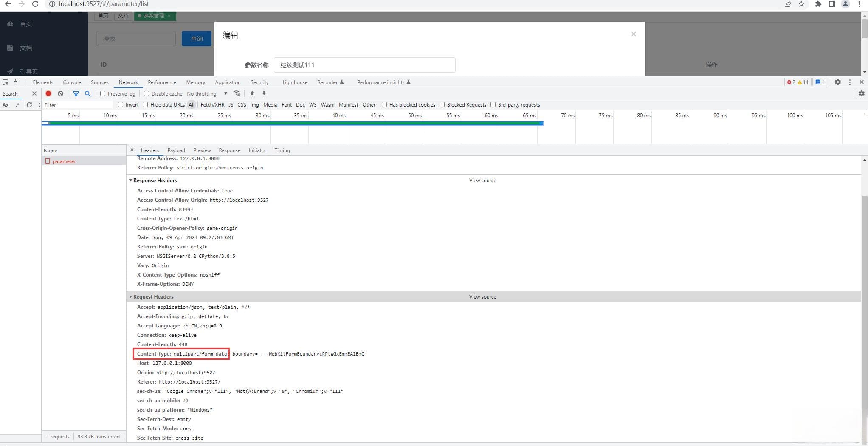868x446 pixels.
Task: Filter requests by Img type
Action: click(x=254, y=105)
